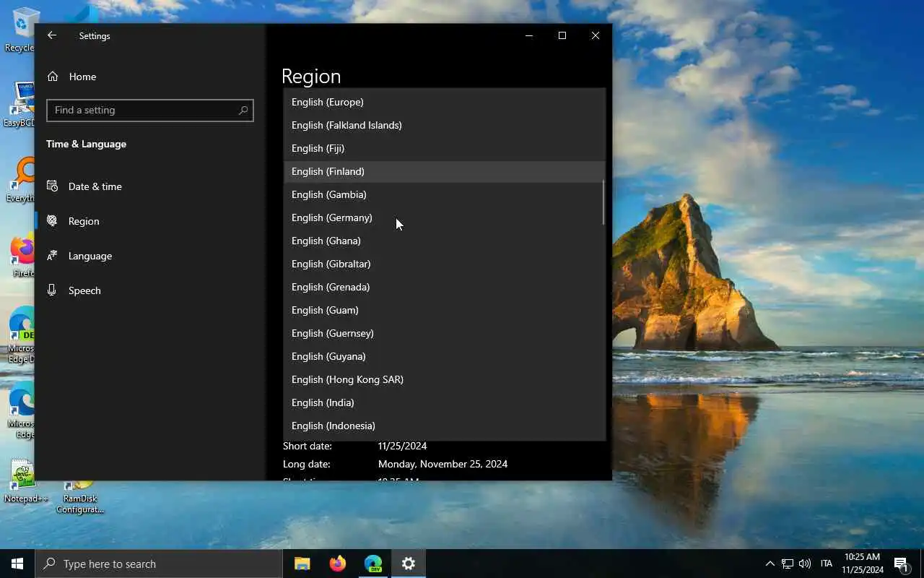Open the Windows Start menu
The height and width of the screenshot is (578, 924).
(x=17, y=564)
